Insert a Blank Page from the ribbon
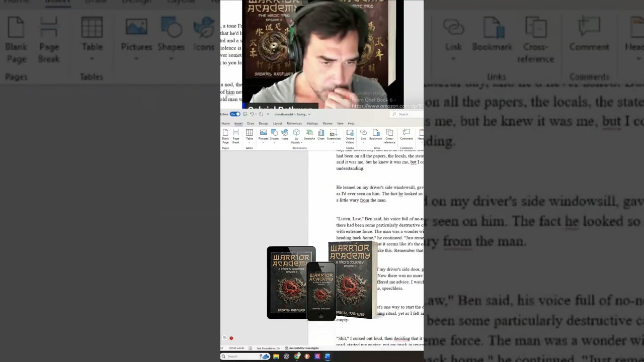 click(x=225, y=136)
